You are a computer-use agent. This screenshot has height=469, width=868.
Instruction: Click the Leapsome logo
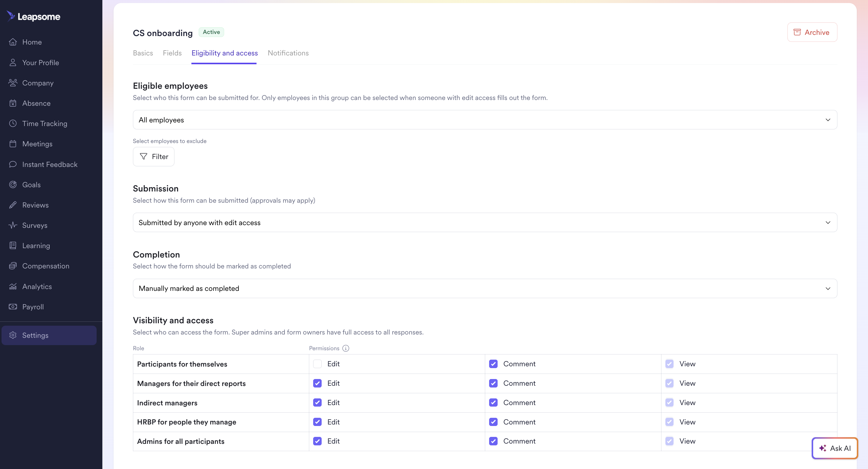tap(33, 16)
